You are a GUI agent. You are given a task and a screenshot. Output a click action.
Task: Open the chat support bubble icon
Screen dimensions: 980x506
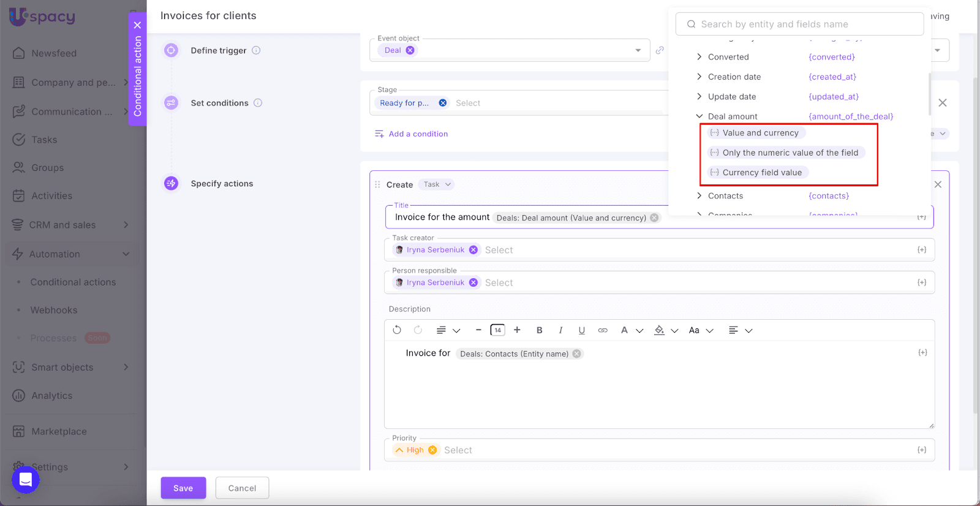tap(26, 480)
